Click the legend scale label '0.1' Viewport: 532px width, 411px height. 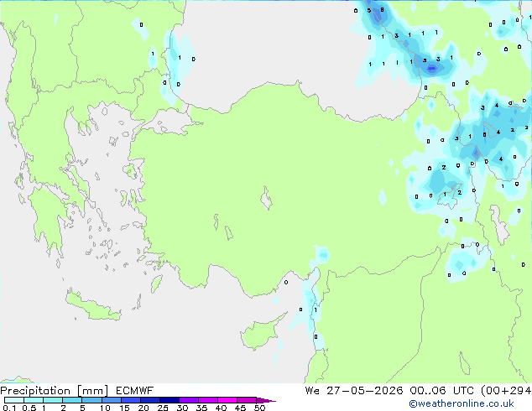(9, 408)
